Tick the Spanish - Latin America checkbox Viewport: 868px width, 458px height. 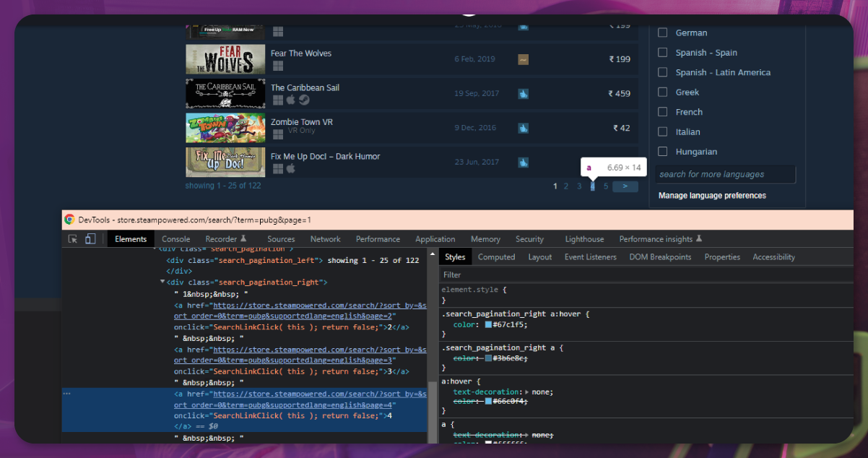click(x=662, y=72)
